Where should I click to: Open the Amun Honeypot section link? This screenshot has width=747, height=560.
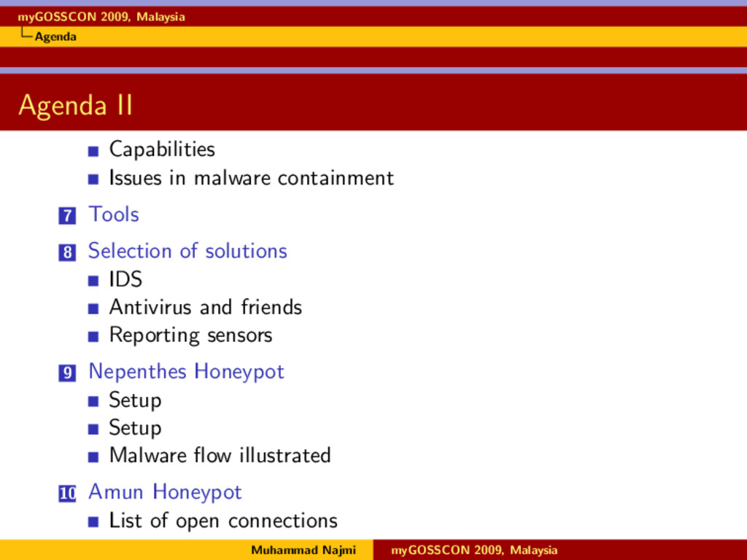tap(166, 492)
